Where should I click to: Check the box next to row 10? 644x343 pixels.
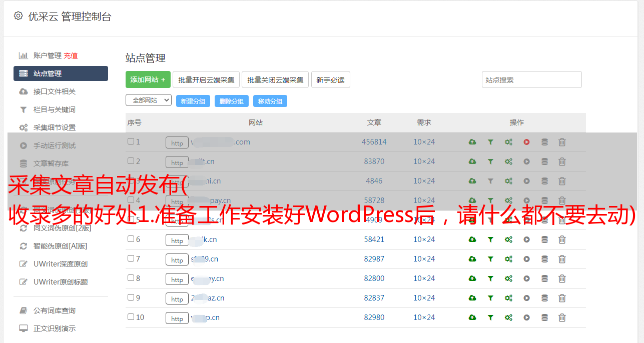tap(131, 317)
